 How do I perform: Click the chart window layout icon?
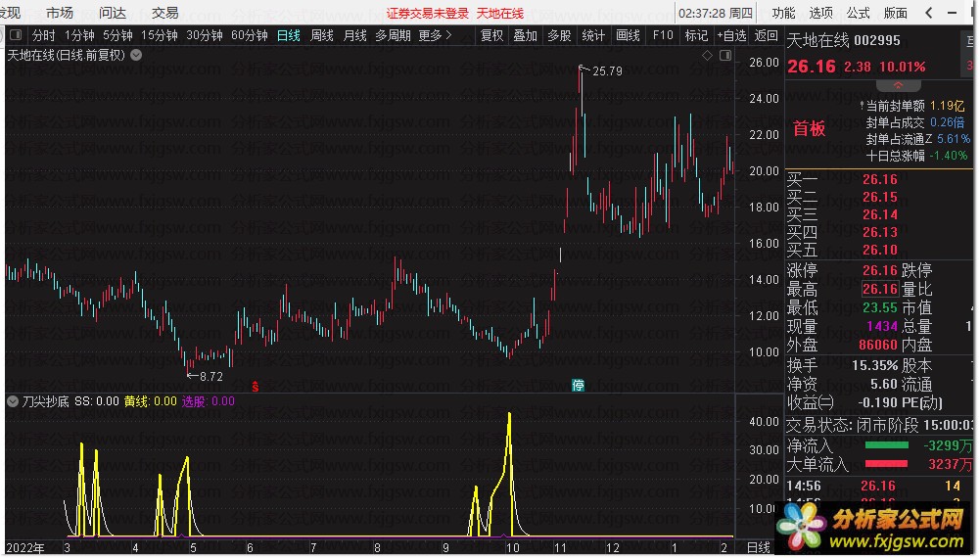coord(725,56)
